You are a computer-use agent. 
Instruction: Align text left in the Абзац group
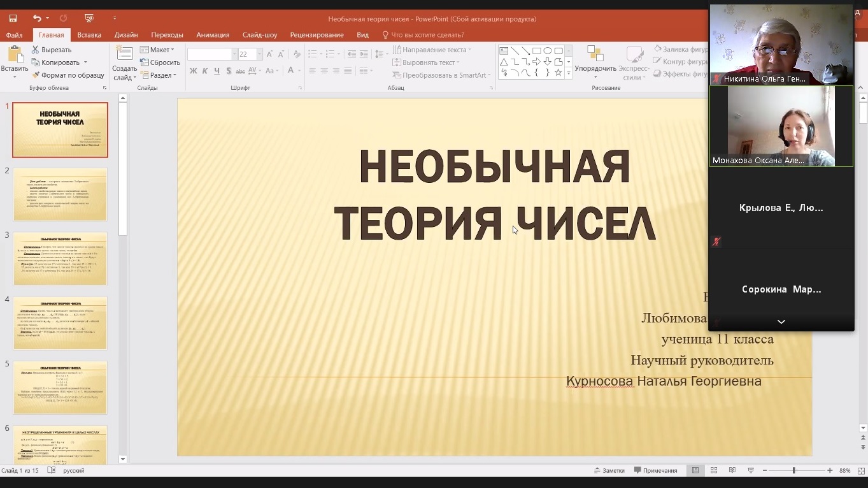click(x=313, y=71)
